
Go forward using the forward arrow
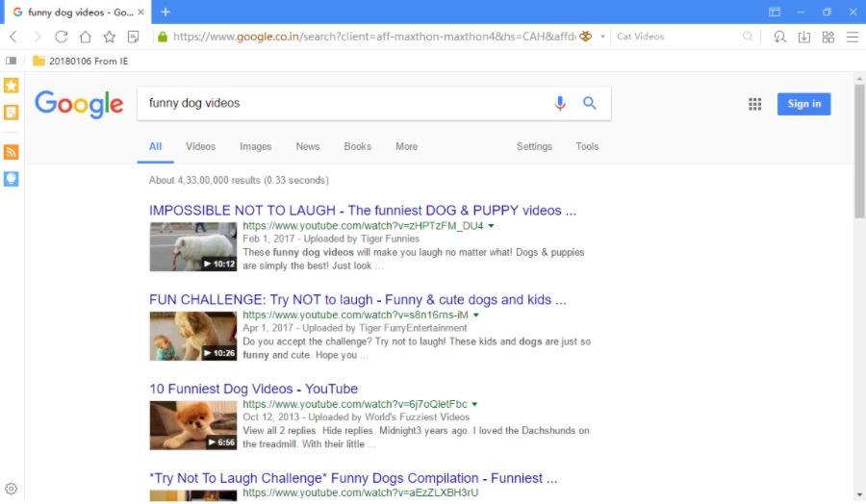[x=37, y=37]
